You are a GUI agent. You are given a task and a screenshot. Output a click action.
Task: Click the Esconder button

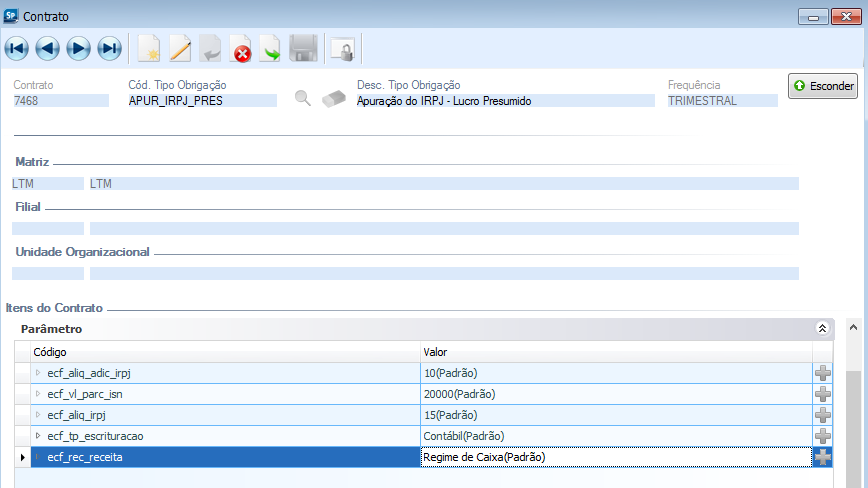click(823, 86)
